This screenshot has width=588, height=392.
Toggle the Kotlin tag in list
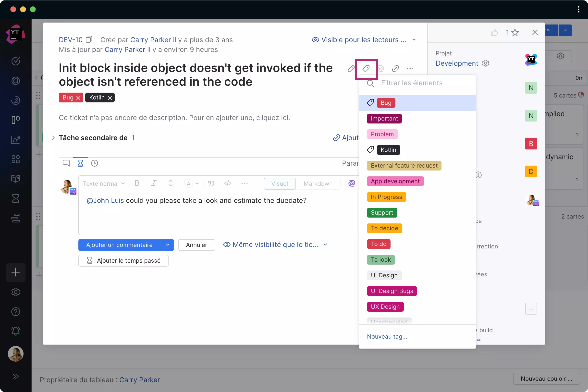click(388, 150)
